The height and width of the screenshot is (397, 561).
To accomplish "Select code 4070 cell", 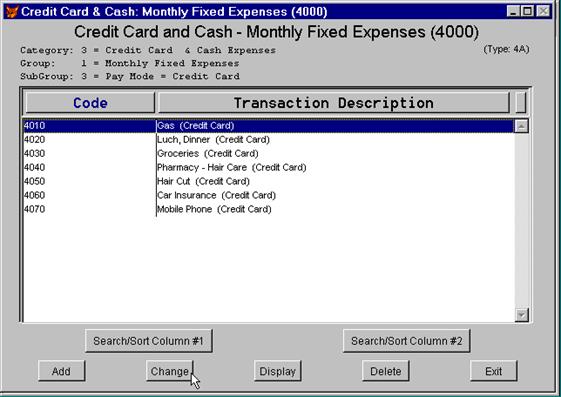I will [89, 209].
